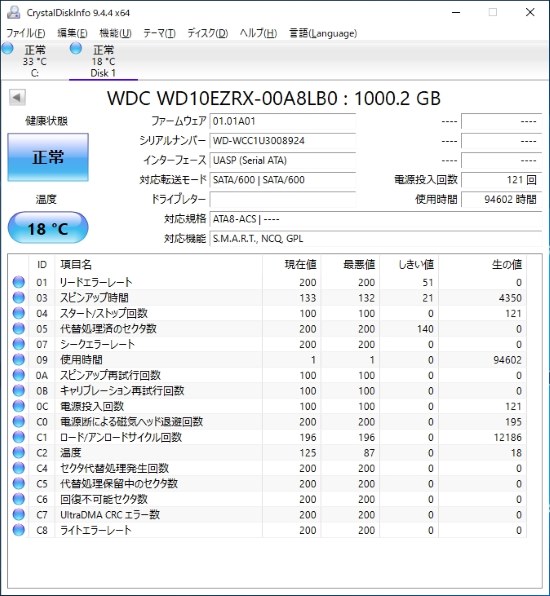Click the standard field ATA8-ACS | ----
The width and height of the screenshot is (550, 596).
376,219
